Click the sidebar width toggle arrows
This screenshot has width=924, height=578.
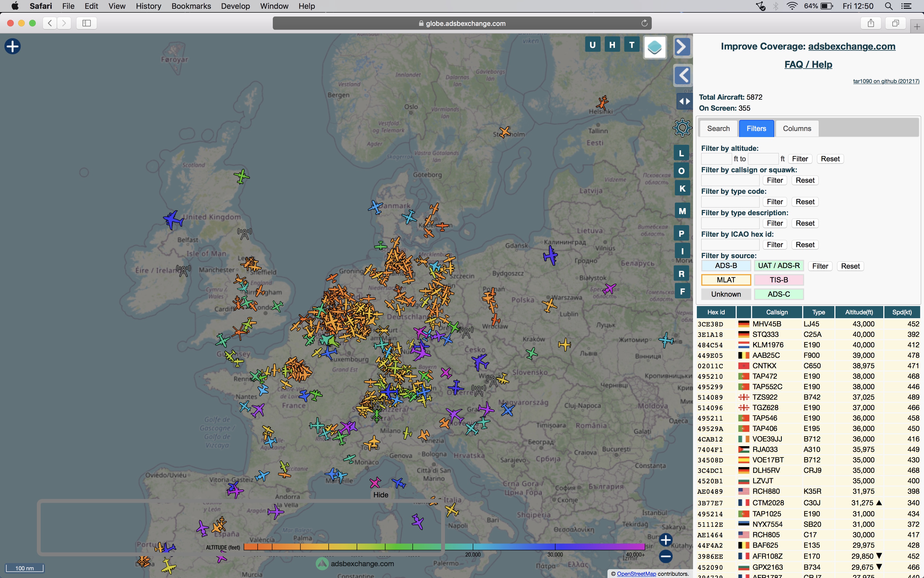click(684, 101)
